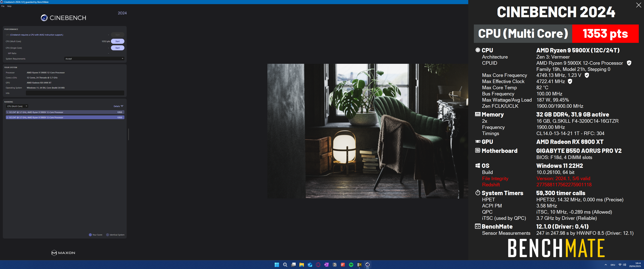Click the Details filter lines icon
644x269 pixels.
click(122, 106)
